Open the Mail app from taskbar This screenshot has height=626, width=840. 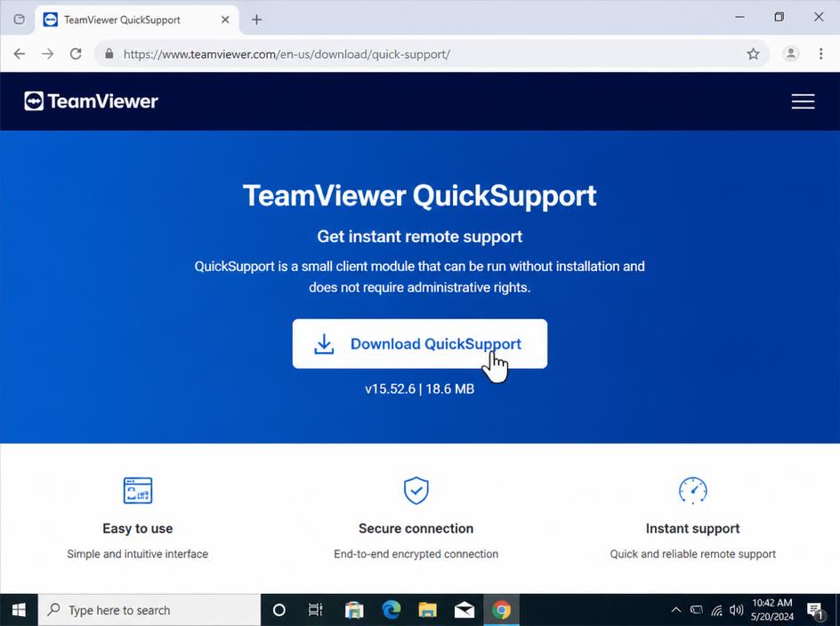pos(464,610)
